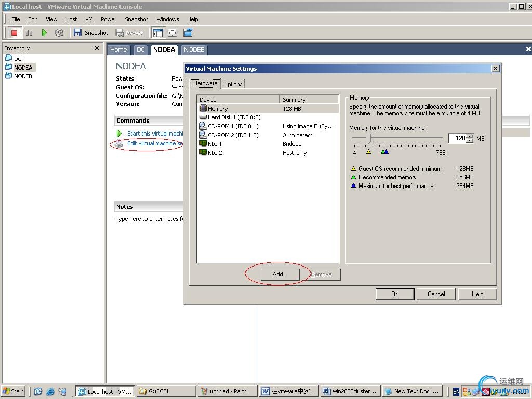Click Start this virtual machine link

(155, 134)
